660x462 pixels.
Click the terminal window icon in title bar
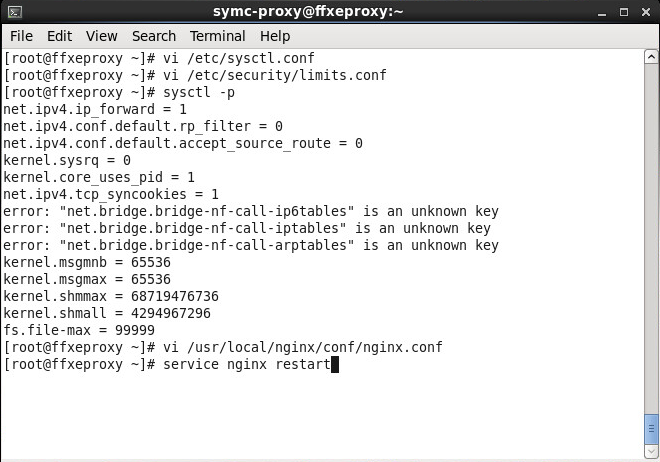coord(13,12)
